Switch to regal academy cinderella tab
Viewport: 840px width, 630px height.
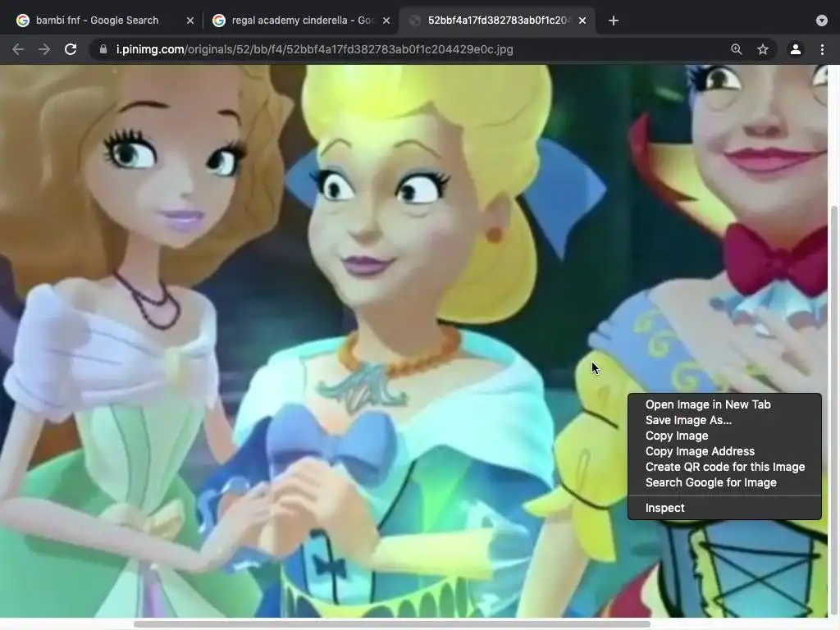[303, 21]
